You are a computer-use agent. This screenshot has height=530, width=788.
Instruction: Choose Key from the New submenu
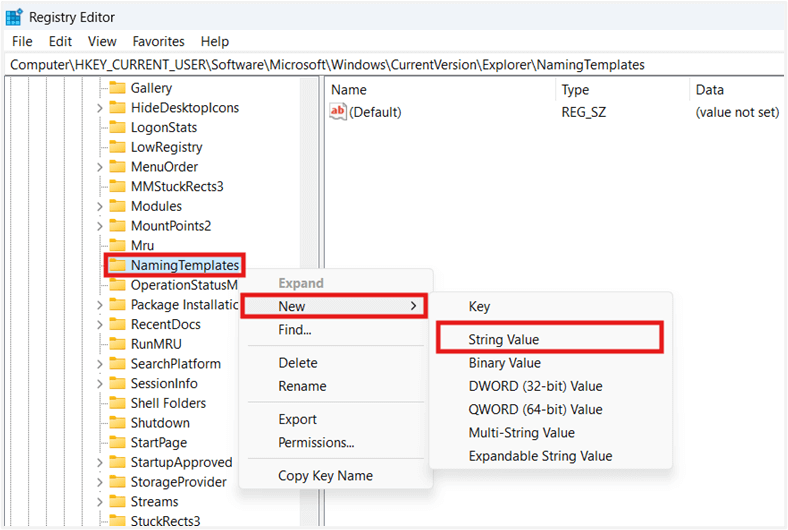point(550,306)
